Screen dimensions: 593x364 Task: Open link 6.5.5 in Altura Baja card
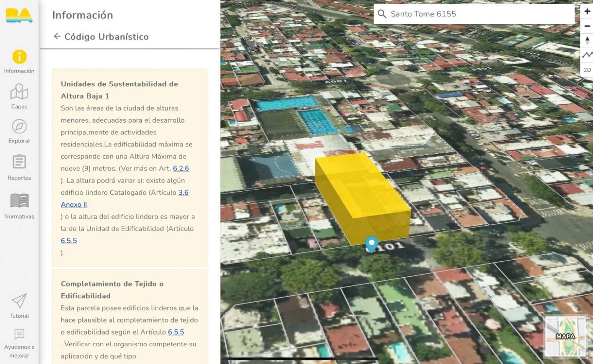pos(69,241)
